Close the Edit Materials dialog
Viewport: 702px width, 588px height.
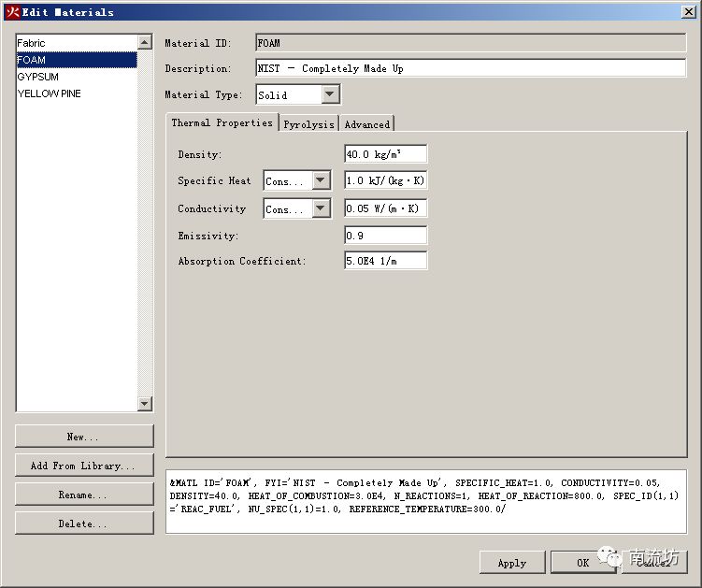pyautogui.click(x=689, y=12)
